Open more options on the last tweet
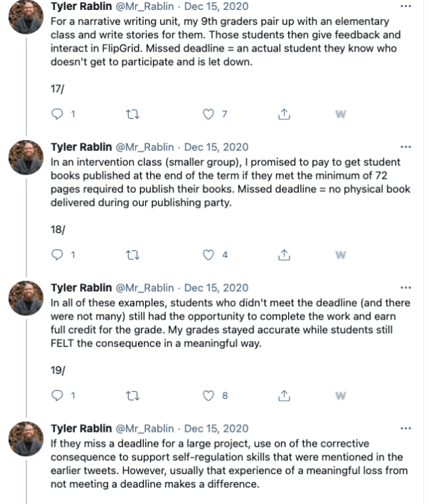 (406, 428)
